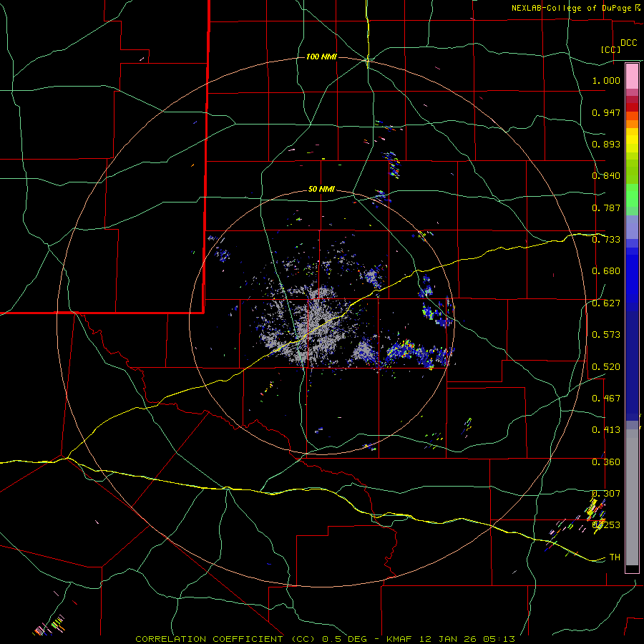
Task: Click the Correlation Coefficient KMAF caption
Action: tap(325, 639)
